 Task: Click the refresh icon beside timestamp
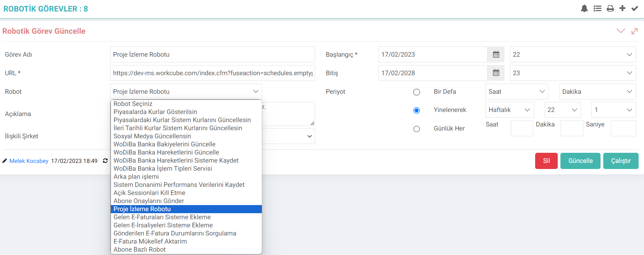coord(105,161)
